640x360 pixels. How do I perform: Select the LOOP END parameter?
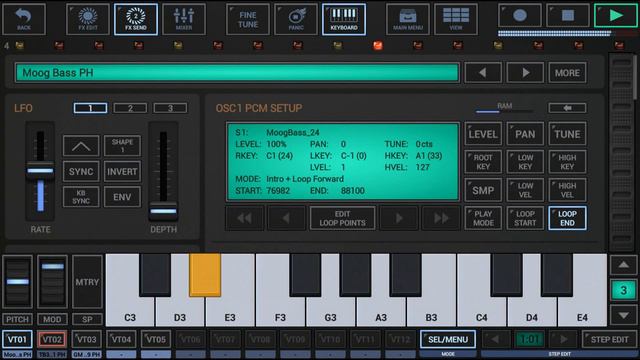567,218
